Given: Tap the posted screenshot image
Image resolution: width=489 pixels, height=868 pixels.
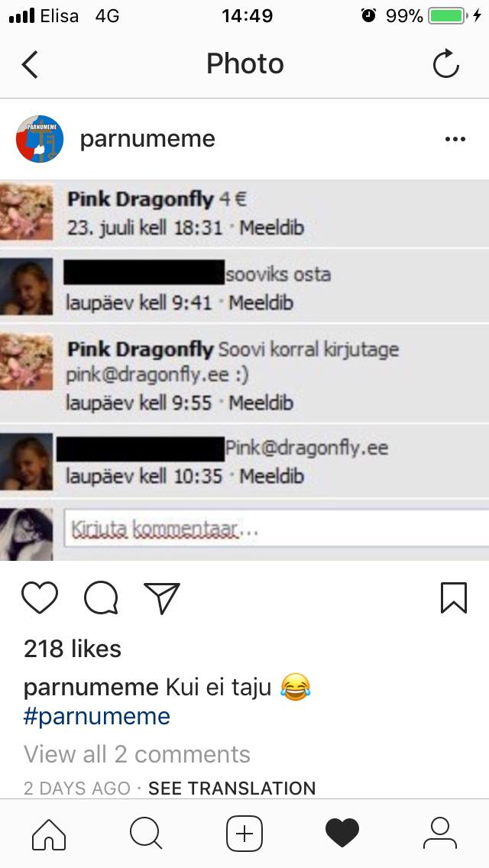Looking at the screenshot, I should pyautogui.click(x=244, y=371).
